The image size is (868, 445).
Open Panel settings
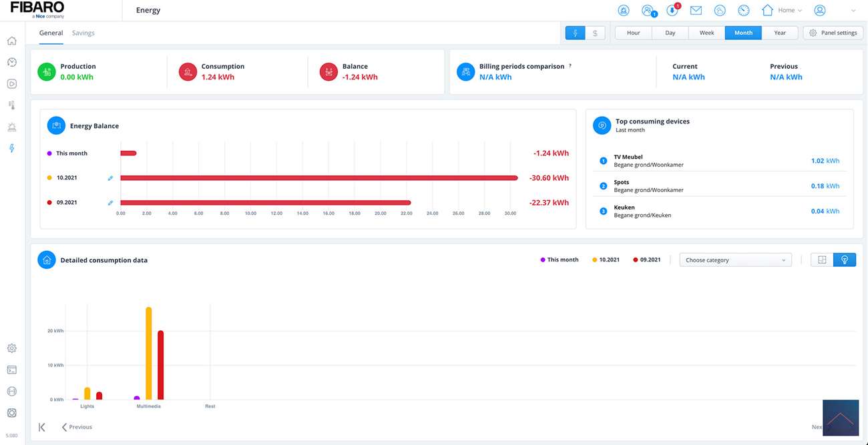(x=833, y=33)
